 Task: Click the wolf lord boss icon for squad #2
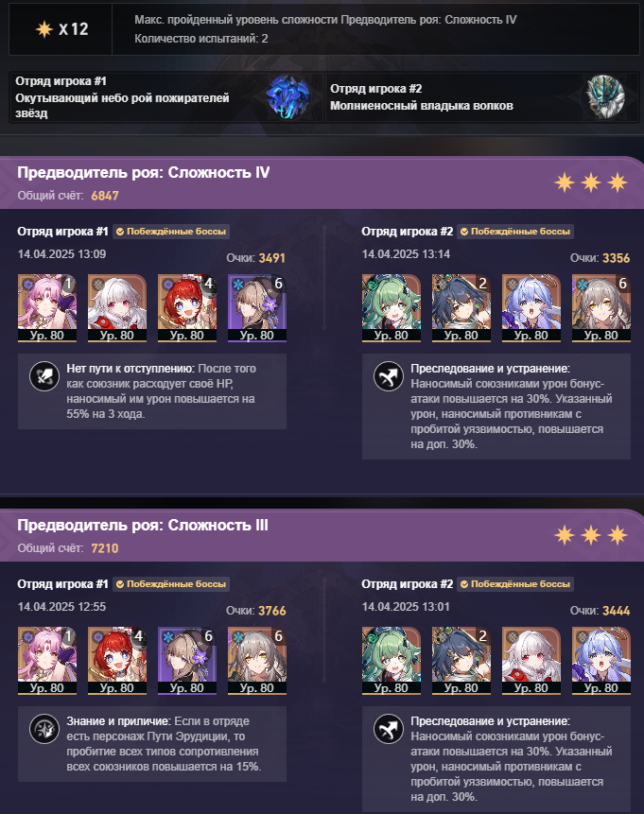(605, 96)
